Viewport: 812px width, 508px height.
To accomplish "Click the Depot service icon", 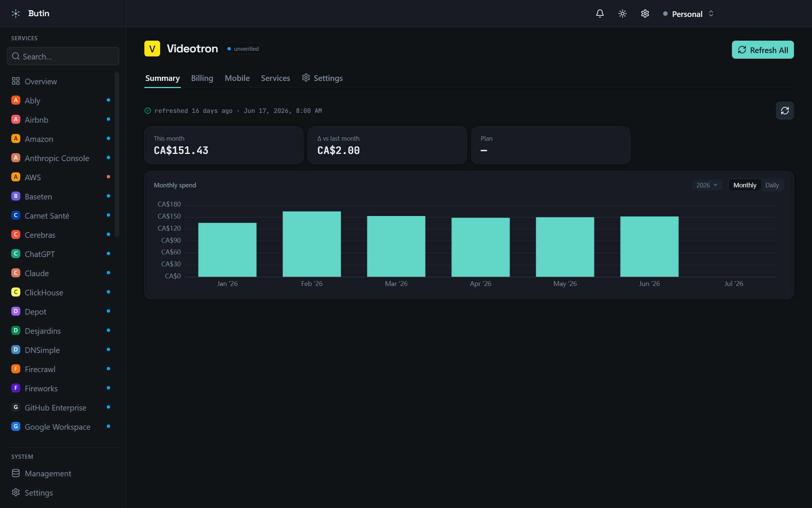I will click(x=16, y=311).
